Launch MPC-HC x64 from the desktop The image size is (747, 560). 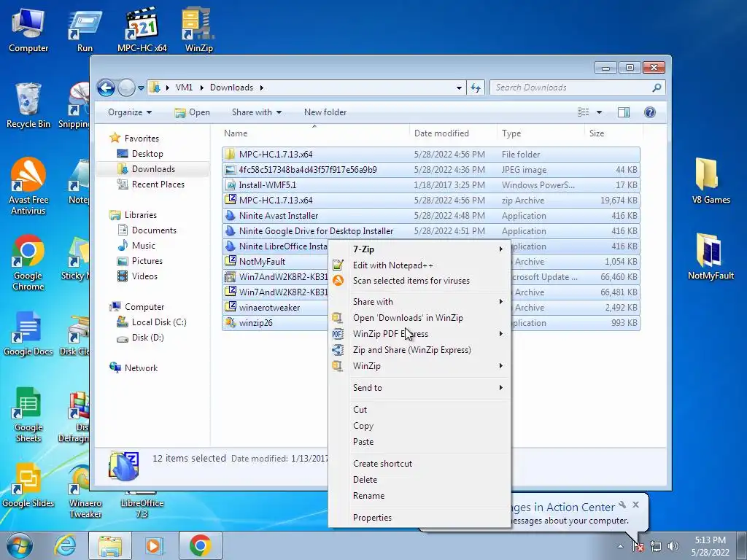[x=142, y=29]
